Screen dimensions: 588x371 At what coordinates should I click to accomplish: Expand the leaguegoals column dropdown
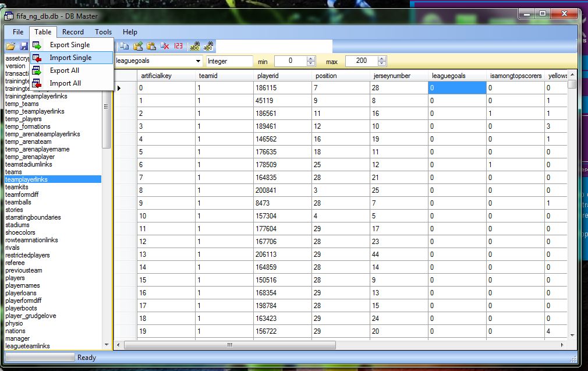click(x=197, y=61)
